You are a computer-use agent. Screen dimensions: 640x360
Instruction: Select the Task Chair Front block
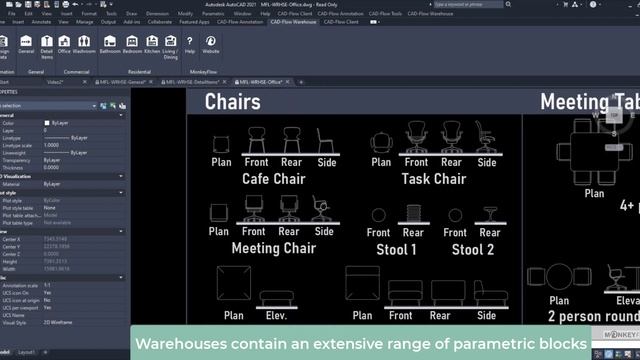pyautogui.click(x=416, y=137)
